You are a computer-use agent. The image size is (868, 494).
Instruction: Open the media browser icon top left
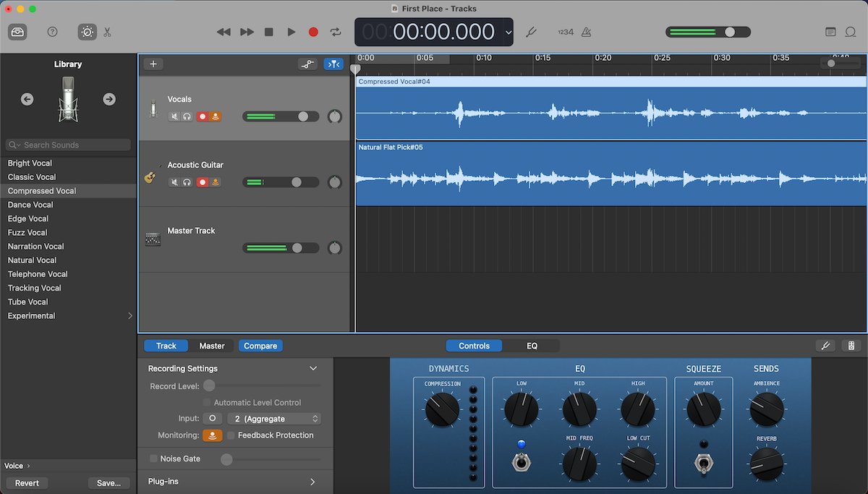(18, 32)
